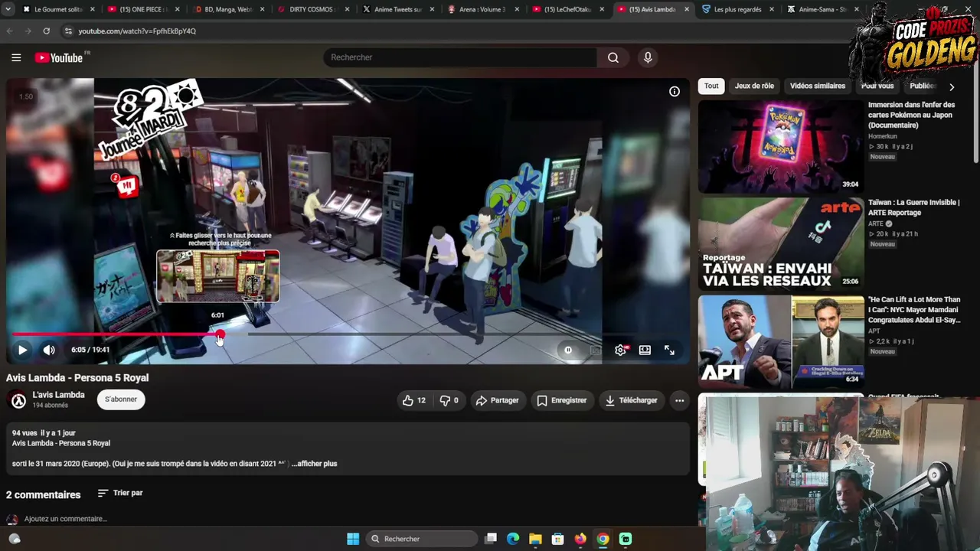Show video info card icon

[x=675, y=92]
